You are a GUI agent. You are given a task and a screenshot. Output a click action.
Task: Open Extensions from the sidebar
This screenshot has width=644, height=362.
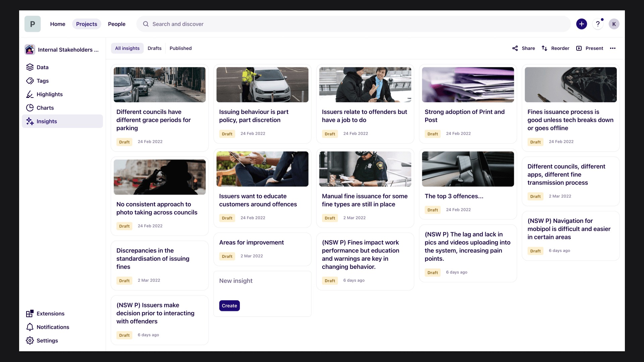pyautogui.click(x=50, y=314)
